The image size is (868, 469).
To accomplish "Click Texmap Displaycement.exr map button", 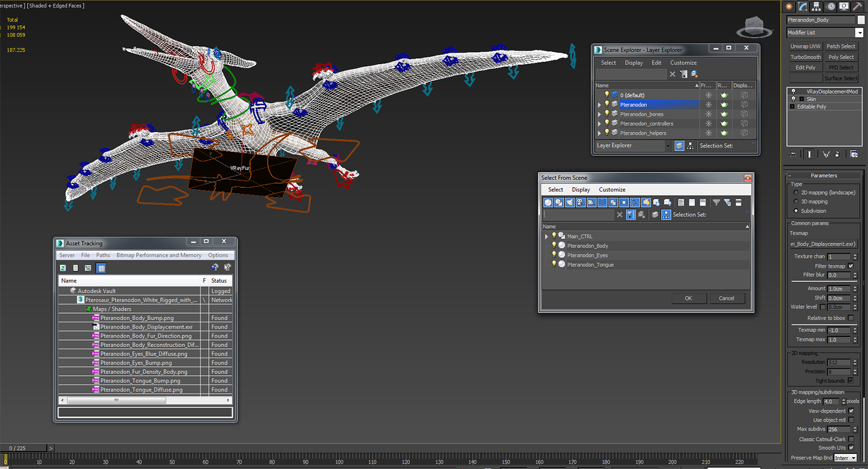I will pyautogui.click(x=823, y=244).
